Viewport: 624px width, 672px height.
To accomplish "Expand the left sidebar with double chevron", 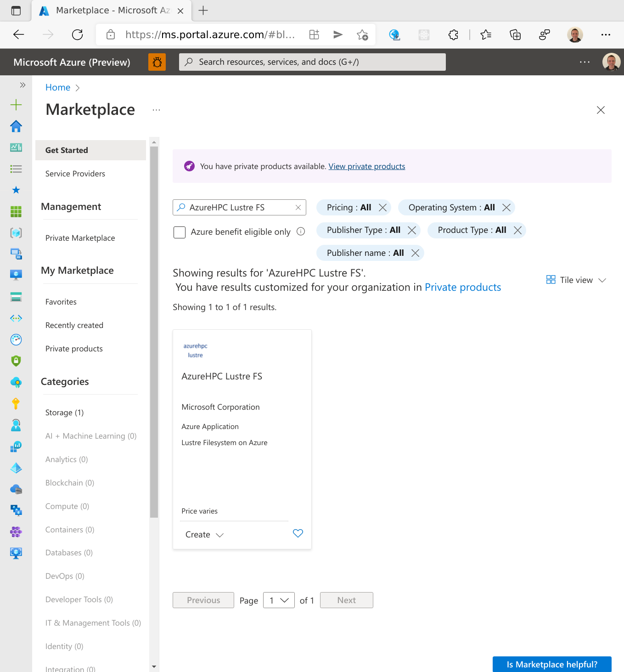I will 22,85.
